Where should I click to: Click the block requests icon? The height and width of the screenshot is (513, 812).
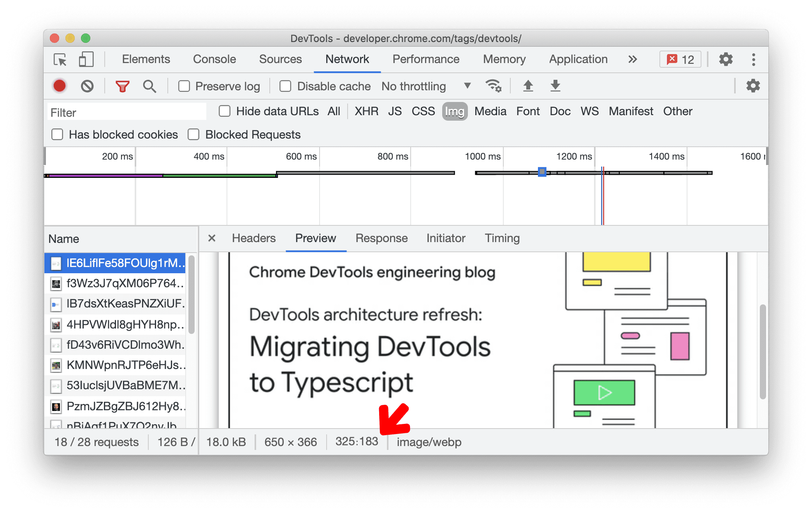(x=88, y=86)
